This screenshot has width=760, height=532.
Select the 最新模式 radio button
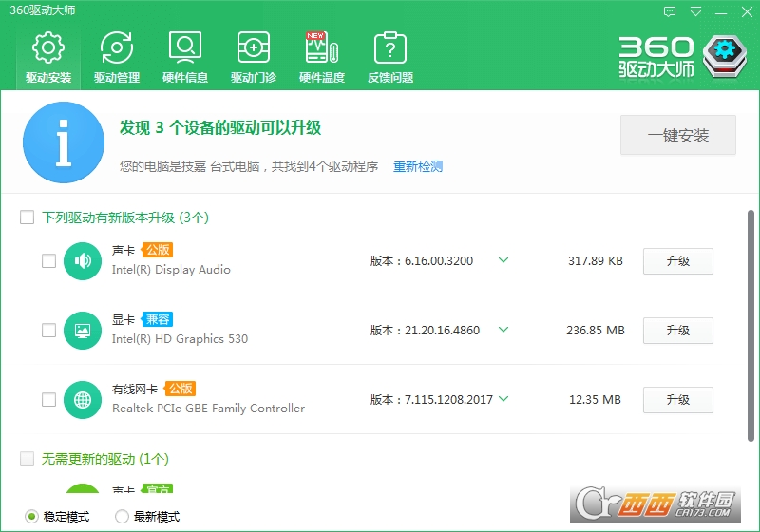[x=122, y=517]
